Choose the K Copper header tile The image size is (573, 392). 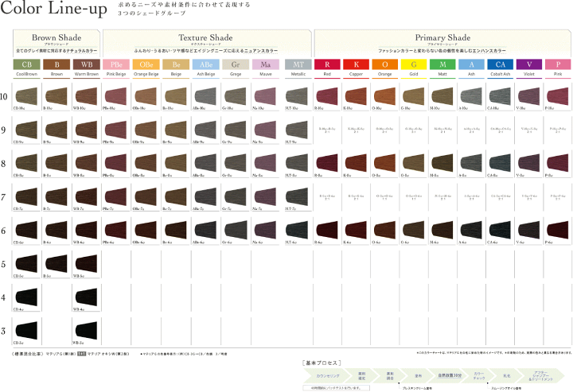click(356, 64)
